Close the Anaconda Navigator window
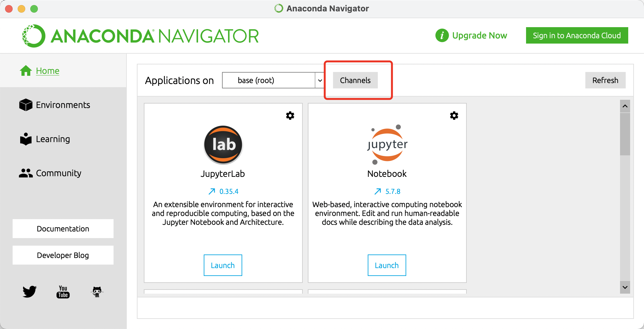Image resolution: width=644 pixels, height=329 pixels. (9, 9)
